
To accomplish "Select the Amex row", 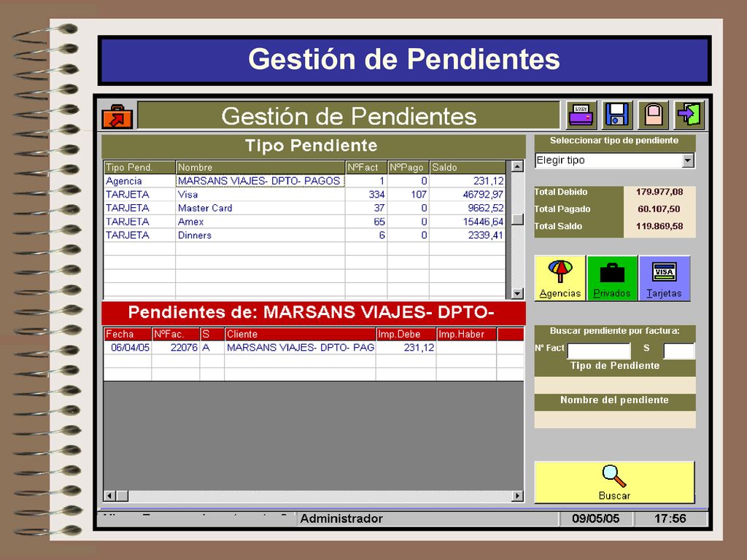I will pyautogui.click(x=304, y=222).
